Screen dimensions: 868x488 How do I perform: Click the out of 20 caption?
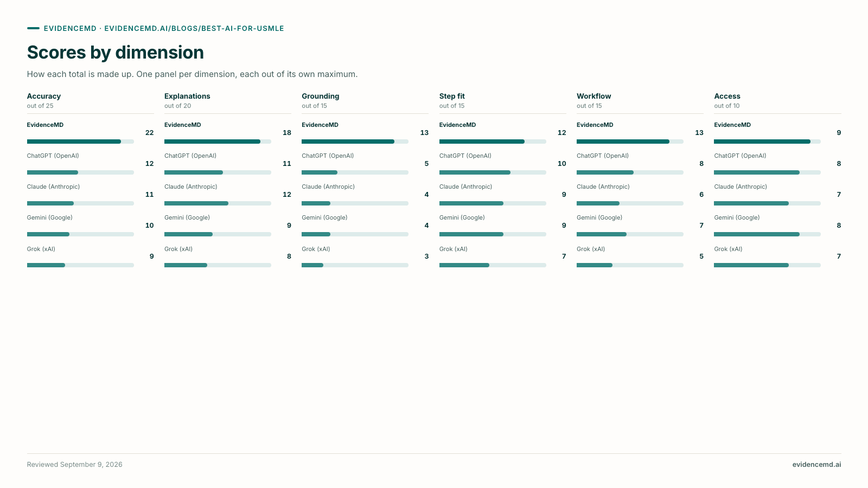click(178, 106)
